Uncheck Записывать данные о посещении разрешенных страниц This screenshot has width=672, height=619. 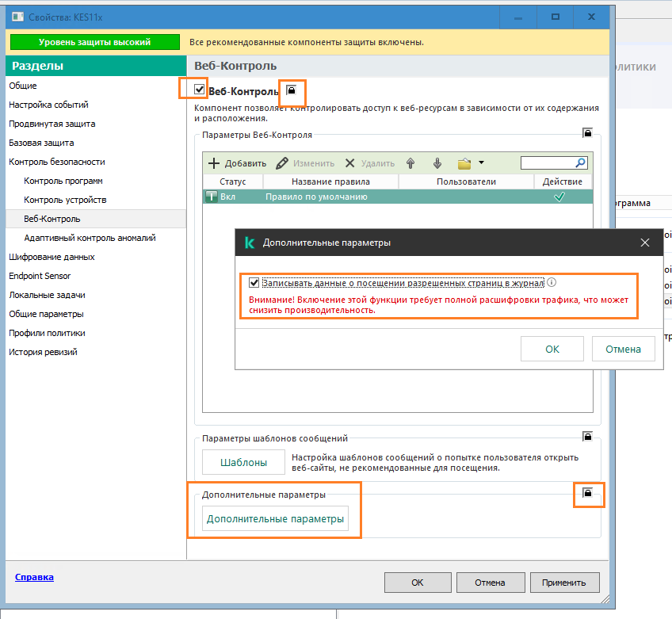[254, 282]
